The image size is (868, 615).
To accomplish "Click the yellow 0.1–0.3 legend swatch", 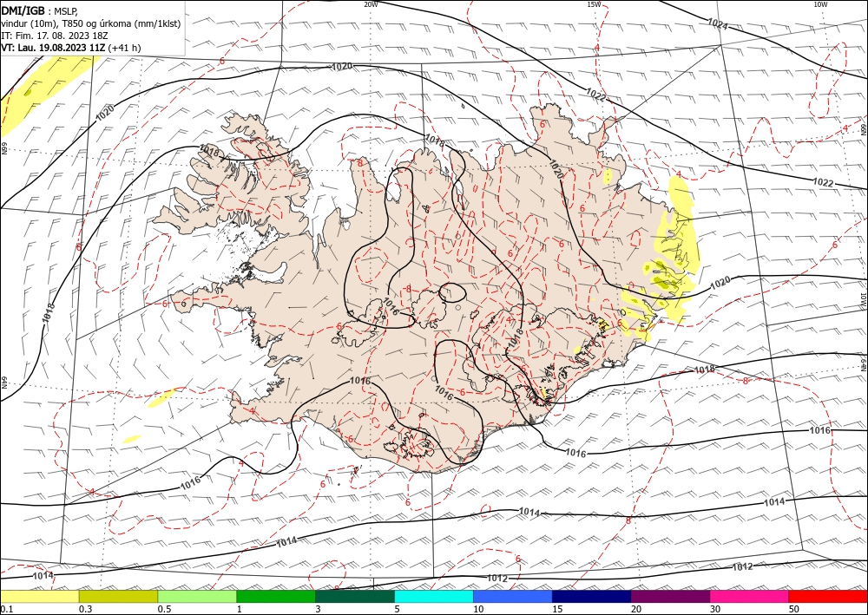I will click(x=39, y=596).
